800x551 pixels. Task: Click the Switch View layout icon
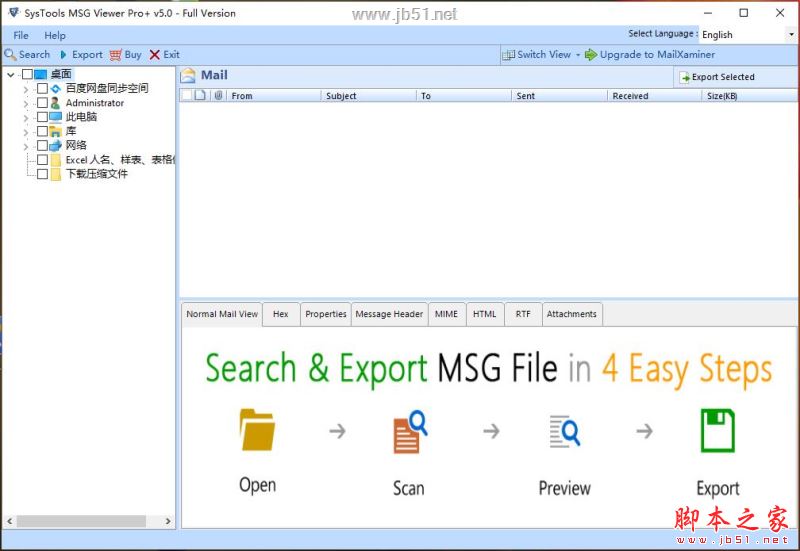(508, 55)
